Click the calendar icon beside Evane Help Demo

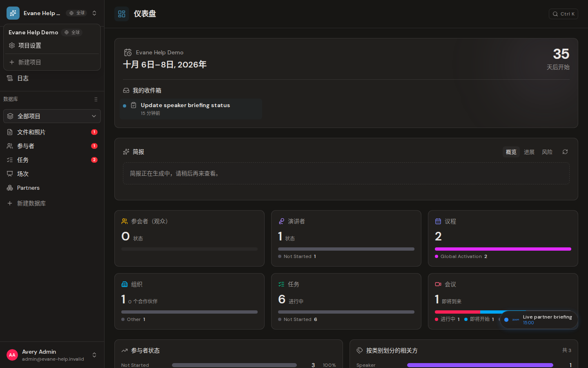click(128, 52)
